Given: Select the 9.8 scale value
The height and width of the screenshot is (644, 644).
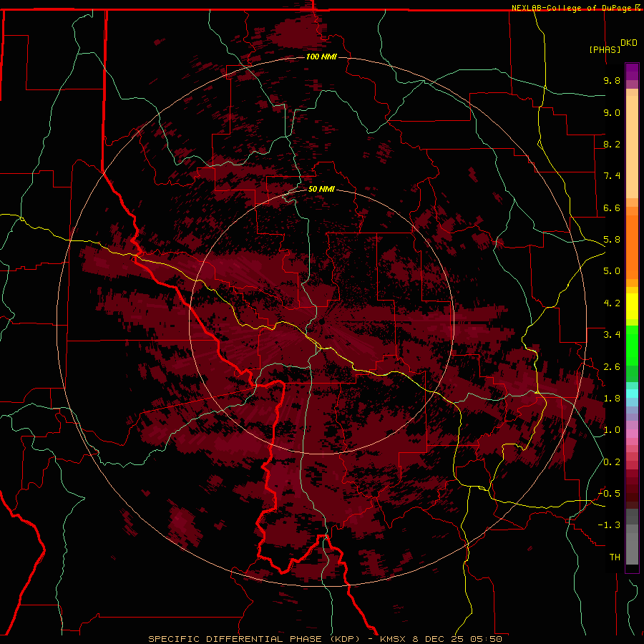Looking at the screenshot, I should 612,80.
